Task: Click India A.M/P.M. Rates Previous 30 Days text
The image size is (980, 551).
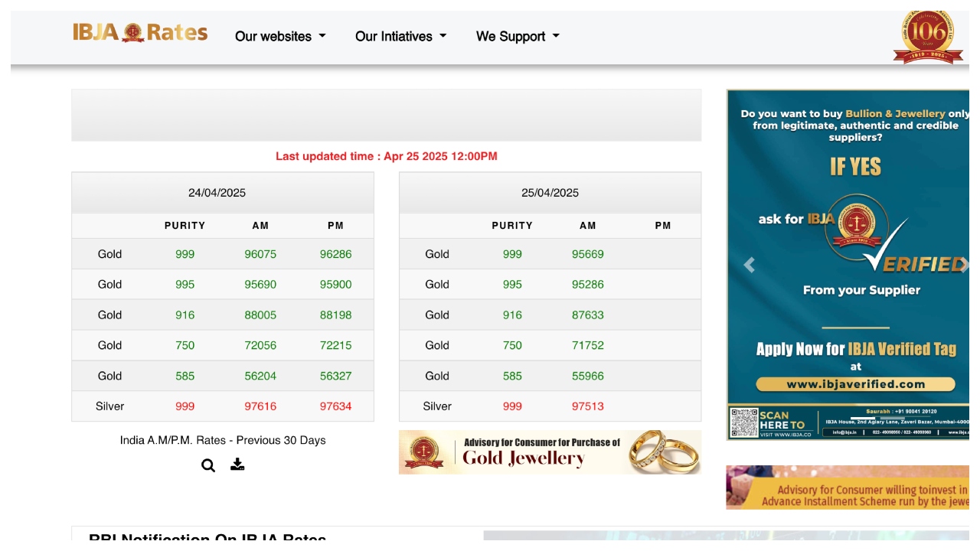Action: (223, 440)
